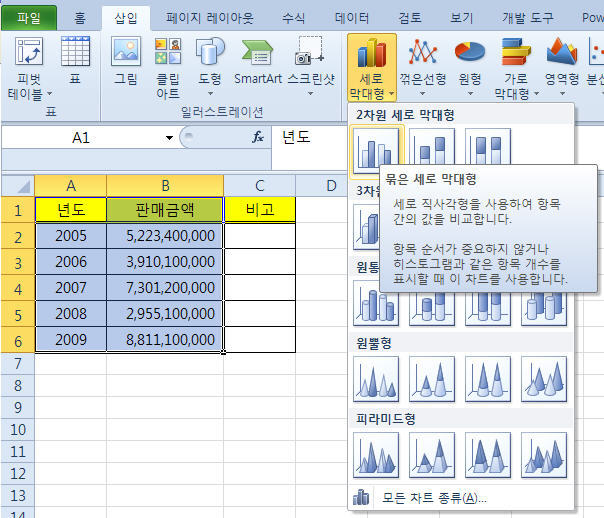
Task: Choose the first pyramid chart thumbnail
Action: 377,454
